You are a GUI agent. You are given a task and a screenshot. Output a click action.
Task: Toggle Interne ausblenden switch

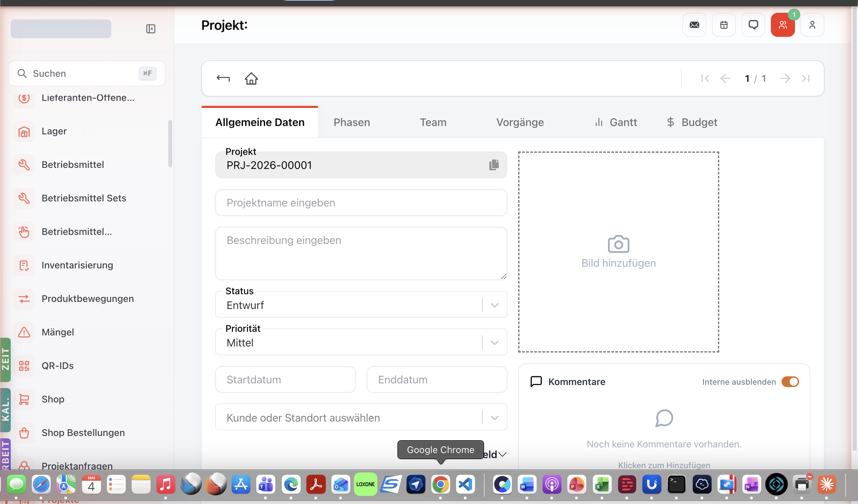(790, 382)
